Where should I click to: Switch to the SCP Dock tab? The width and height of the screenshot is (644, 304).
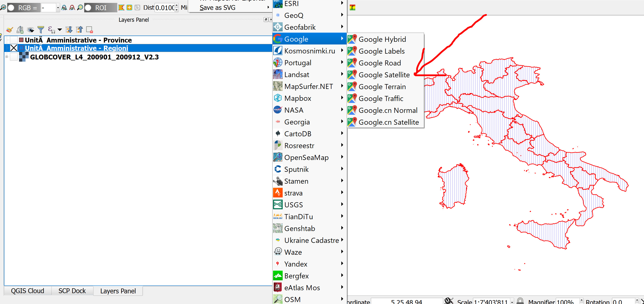(x=72, y=291)
